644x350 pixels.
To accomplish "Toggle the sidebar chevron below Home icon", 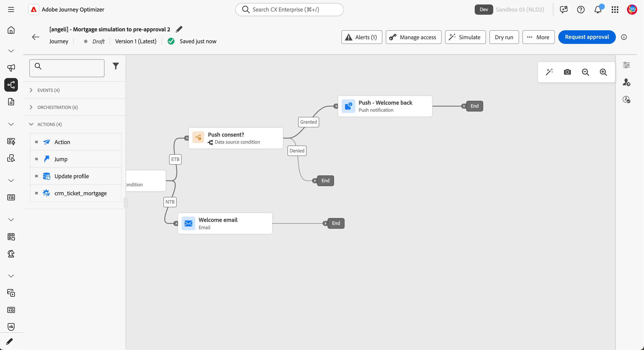I will pyautogui.click(x=11, y=51).
